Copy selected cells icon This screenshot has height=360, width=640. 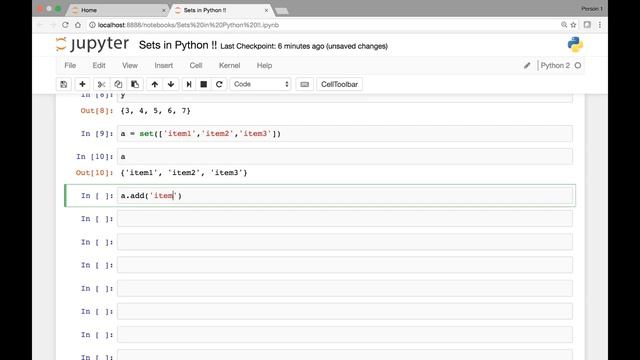[118, 84]
